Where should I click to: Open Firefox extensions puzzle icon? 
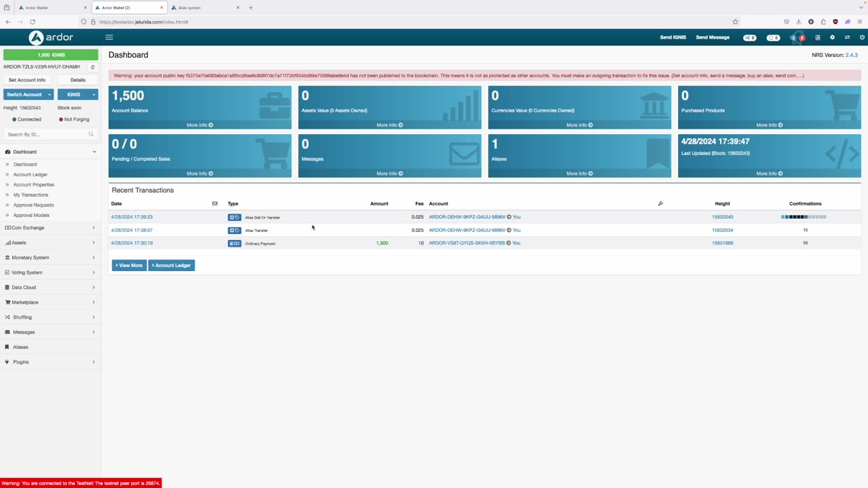pyautogui.click(x=823, y=22)
